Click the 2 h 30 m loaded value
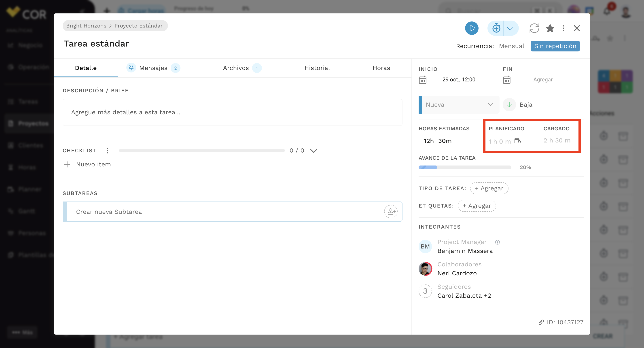The image size is (644, 348). (x=557, y=140)
